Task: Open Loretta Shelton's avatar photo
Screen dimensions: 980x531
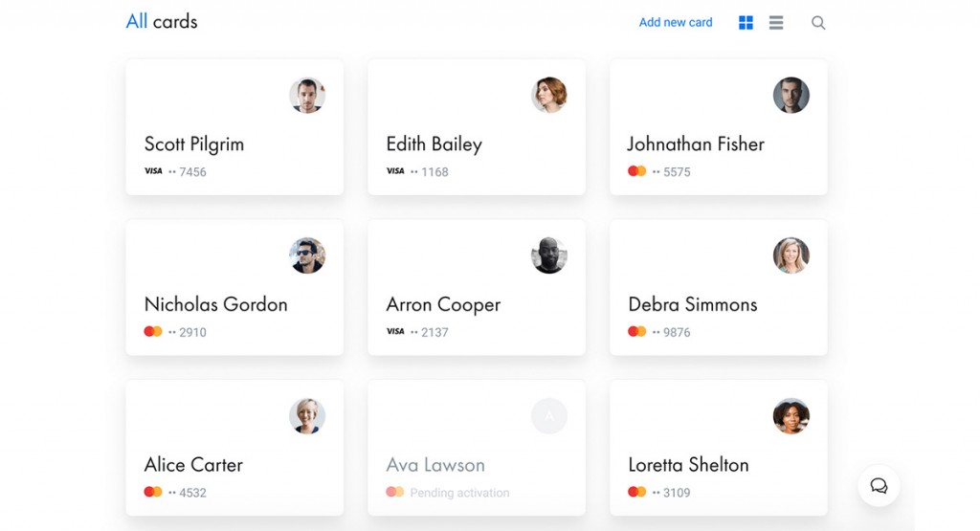Action: click(791, 416)
